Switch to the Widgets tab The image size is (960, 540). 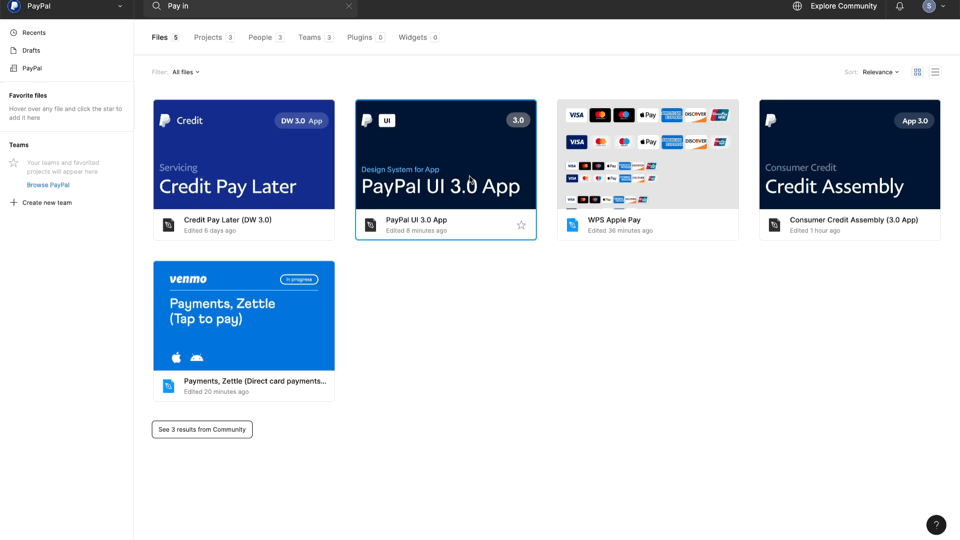click(x=418, y=37)
